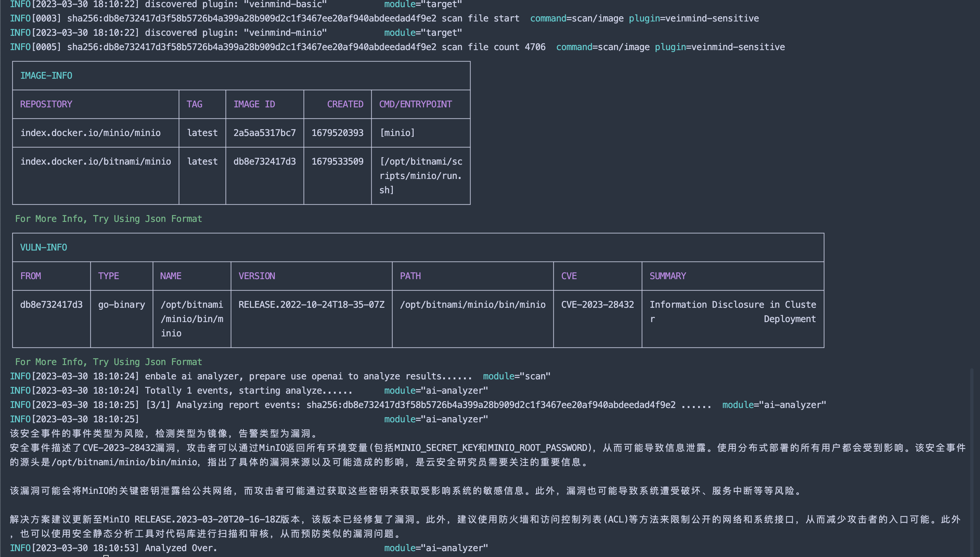
Task: Click version RELEASE.2022-10-24T18-35-07Z cell
Action: coord(311,305)
